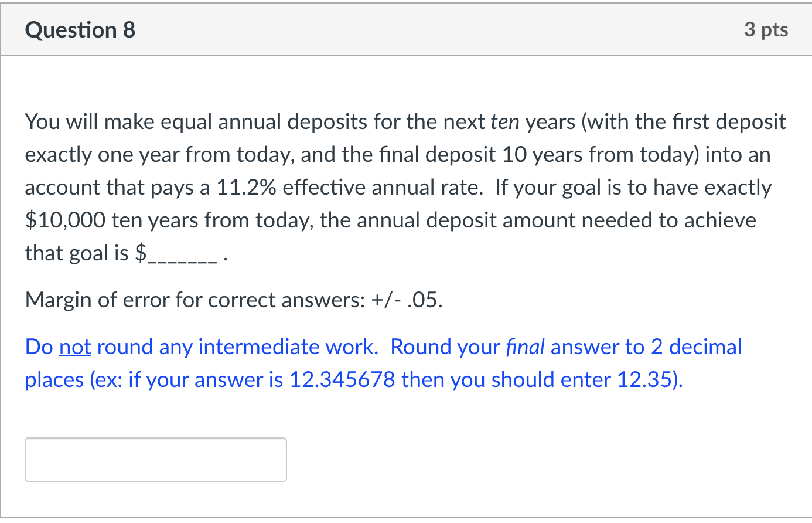Select the word 'ten' in the question
The width and height of the screenshot is (812, 523).
click(505, 121)
